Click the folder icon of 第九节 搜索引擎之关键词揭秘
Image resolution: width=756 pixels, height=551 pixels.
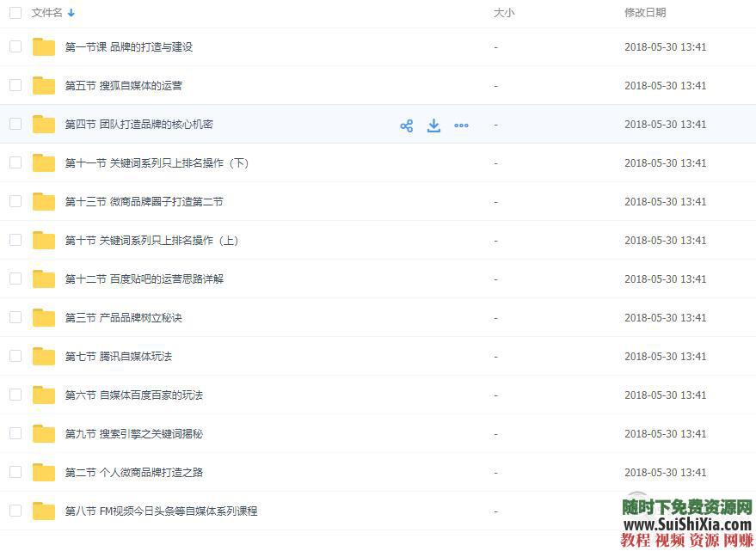pos(43,434)
